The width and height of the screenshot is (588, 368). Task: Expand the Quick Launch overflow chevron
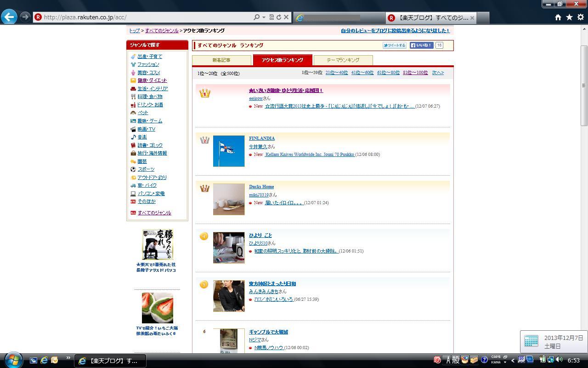click(x=68, y=358)
